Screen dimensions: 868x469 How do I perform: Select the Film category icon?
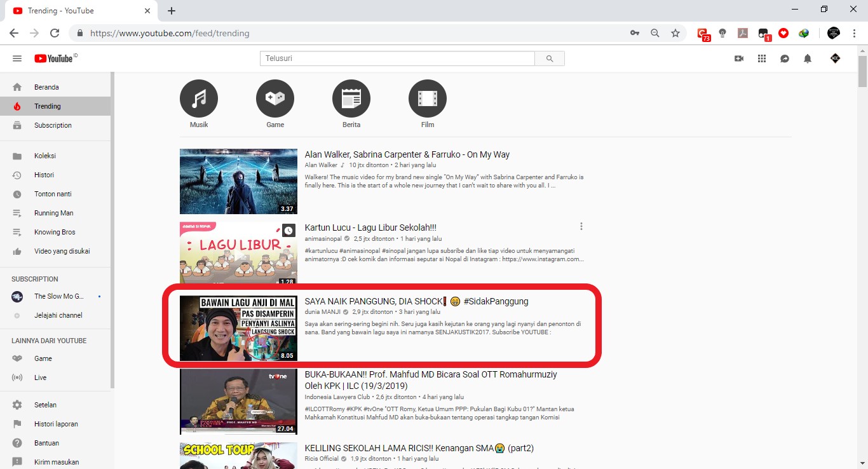tap(428, 99)
